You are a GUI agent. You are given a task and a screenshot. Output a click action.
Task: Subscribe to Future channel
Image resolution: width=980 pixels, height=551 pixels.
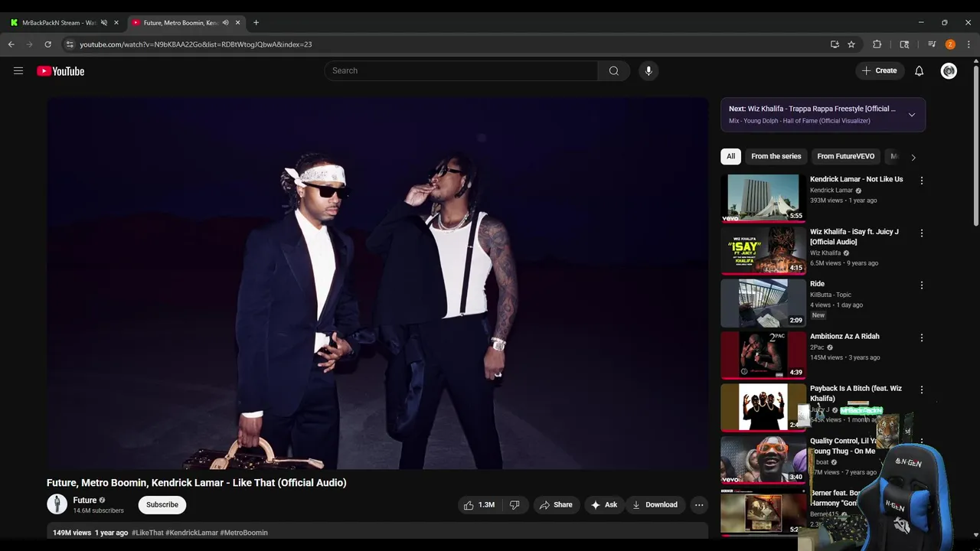tap(162, 504)
